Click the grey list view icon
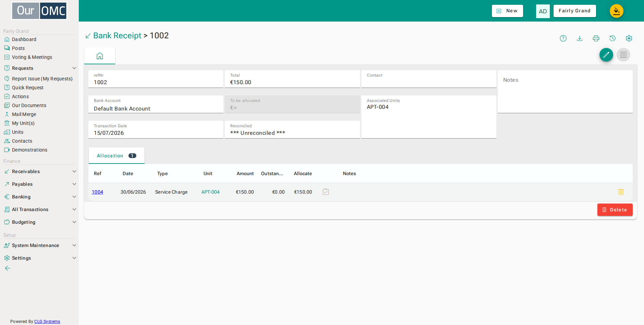Viewport: 644px width, 325px height. [623, 55]
